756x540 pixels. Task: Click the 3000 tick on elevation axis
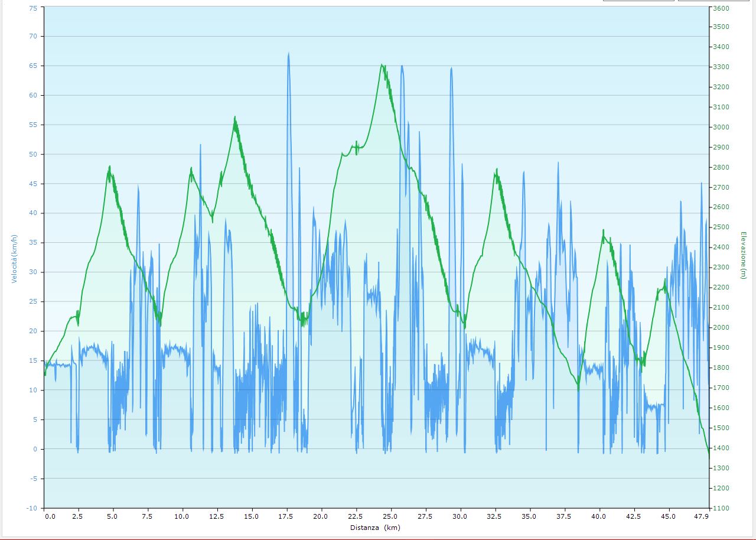[721, 127]
